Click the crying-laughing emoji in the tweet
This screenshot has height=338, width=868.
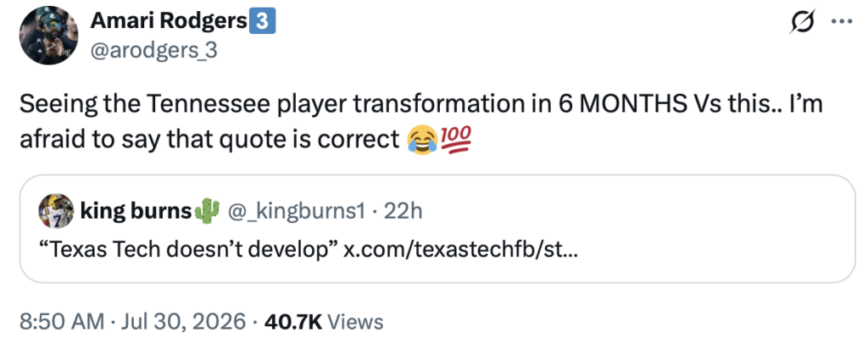tap(422, 141)
